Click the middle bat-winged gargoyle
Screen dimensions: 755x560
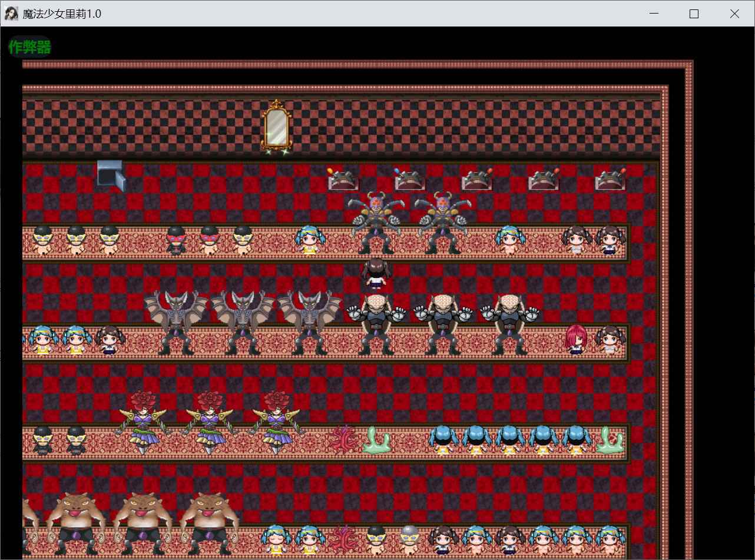click(x=243, y=322)
